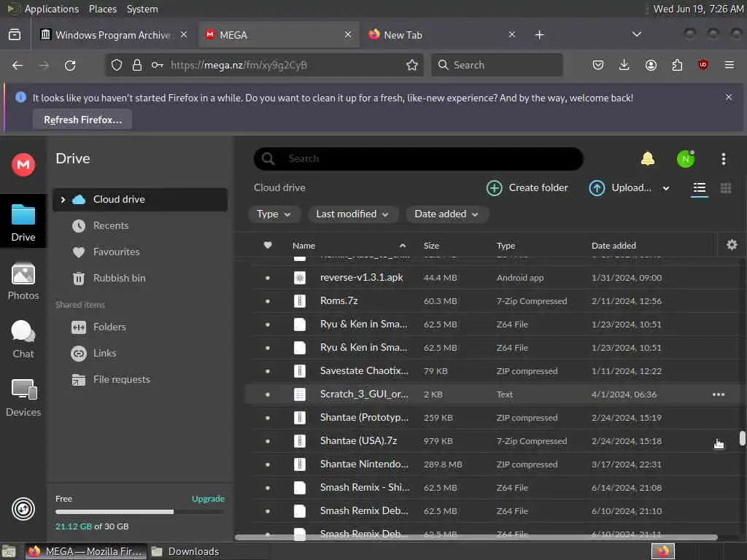747x560 pixels.
Task: Open more options for Scratch_3_GUI row
Action: (719, 394)
